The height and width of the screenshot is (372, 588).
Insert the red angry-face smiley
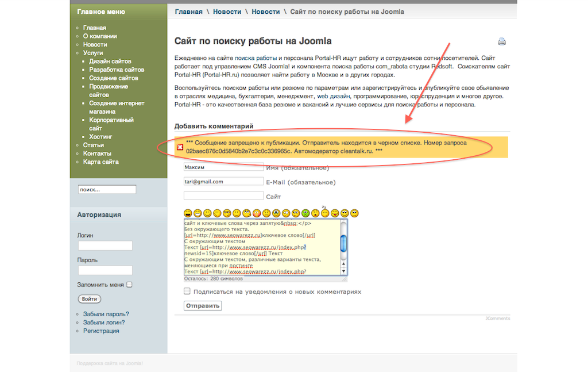[x=257, y=213]
